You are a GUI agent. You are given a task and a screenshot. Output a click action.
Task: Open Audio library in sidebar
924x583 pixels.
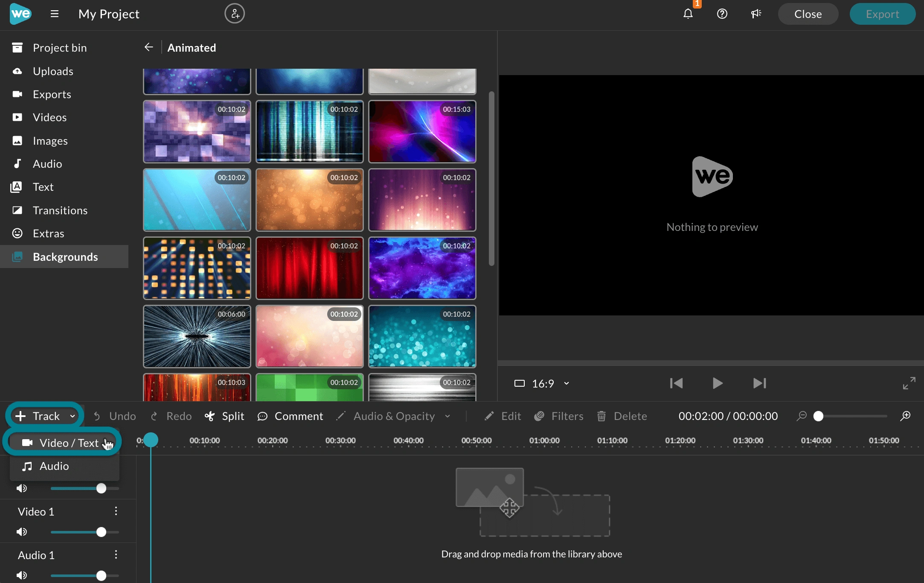64,164
